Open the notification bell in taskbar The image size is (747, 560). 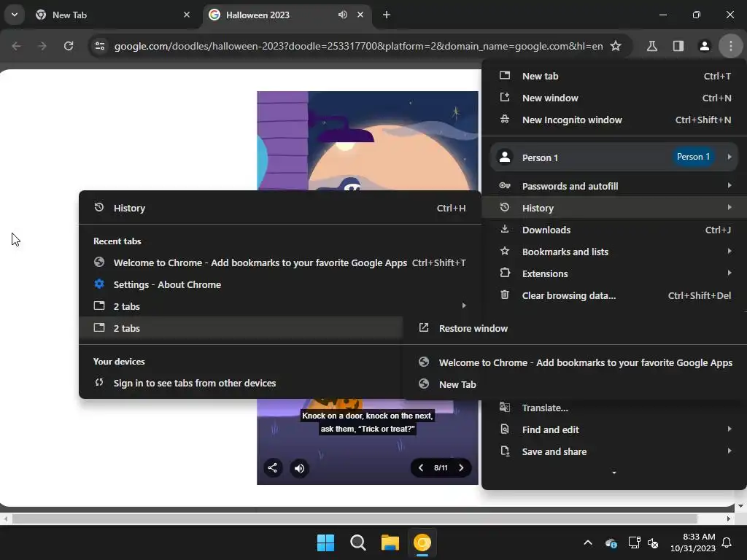pos(727,542)
